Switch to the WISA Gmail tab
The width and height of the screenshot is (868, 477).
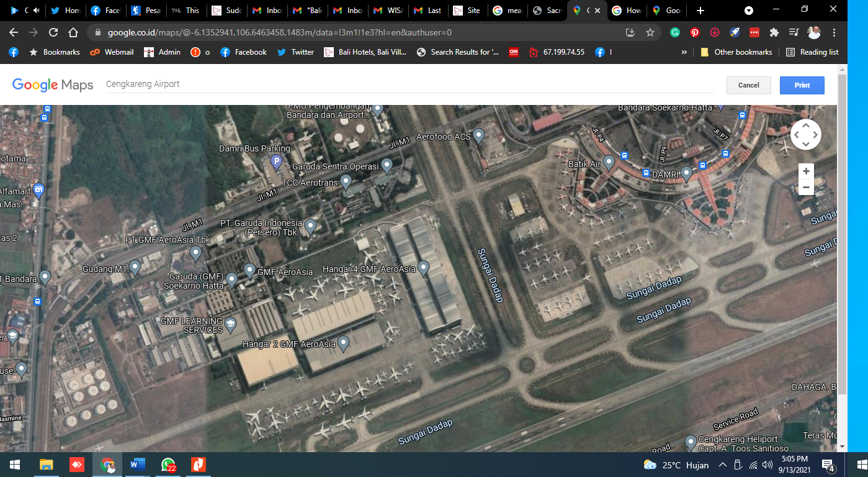[x=388, y=11]
